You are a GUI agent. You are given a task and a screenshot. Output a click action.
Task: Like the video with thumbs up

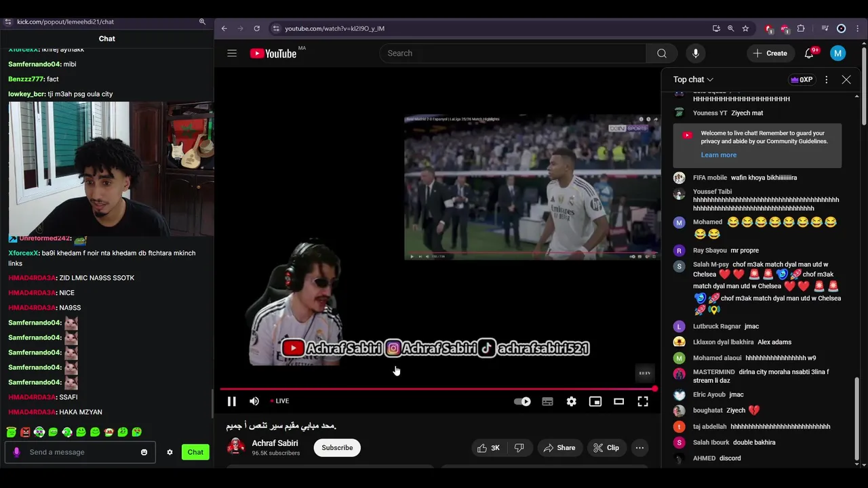(488, 448)
